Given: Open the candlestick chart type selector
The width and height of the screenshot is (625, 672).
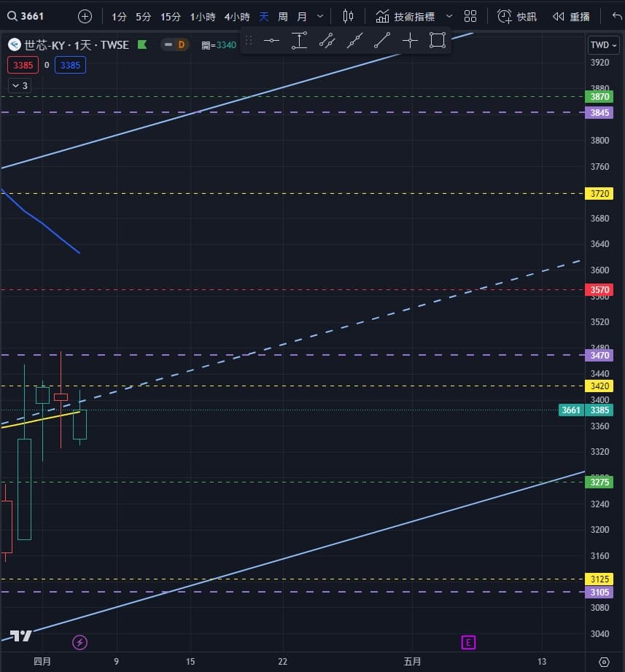Looking at the screenshot, I should coord(348,16).
